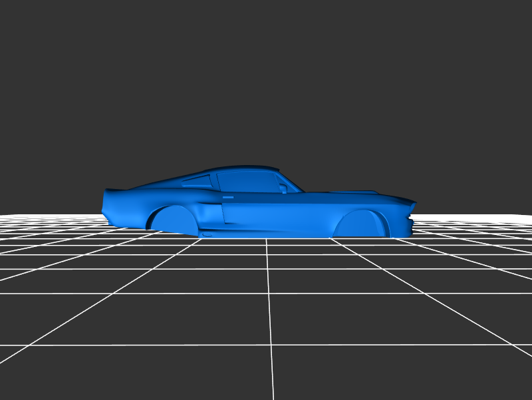This screenshot has width=532, height=400.
Task: Click the rear quarter window of the car
Action: click(197, 180)
